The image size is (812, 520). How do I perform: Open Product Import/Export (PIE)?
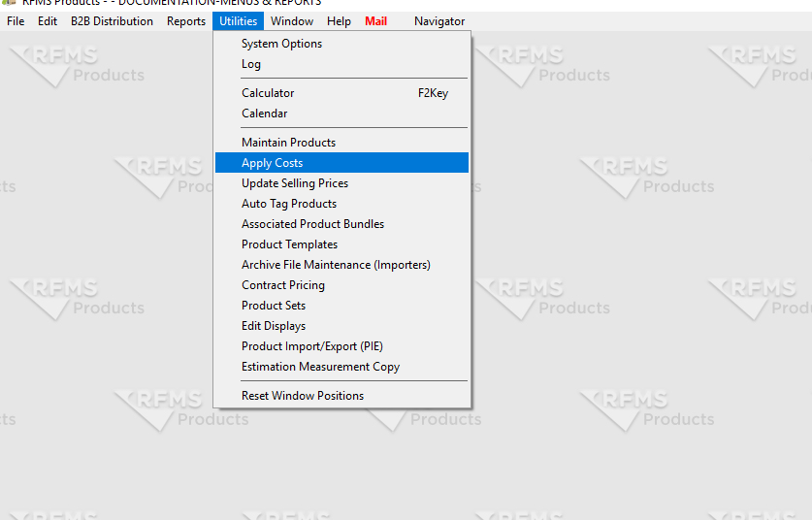pyautogui.click(x=341, y=346)
